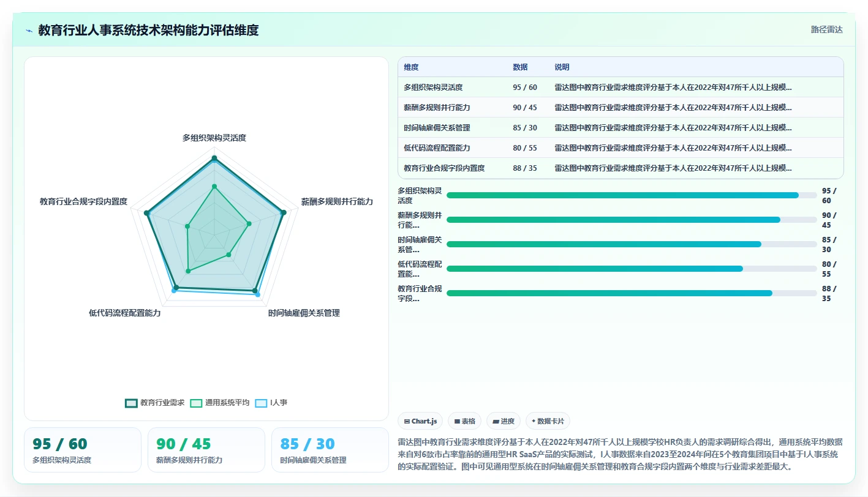Click the radar top vertex data point
The image size is (868, 497).
pos(214,159)
